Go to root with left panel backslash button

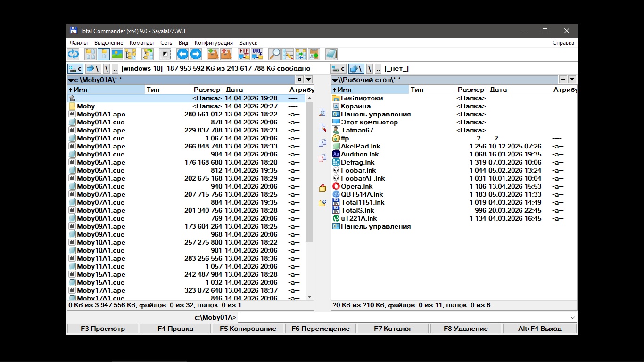click(107, 69)
